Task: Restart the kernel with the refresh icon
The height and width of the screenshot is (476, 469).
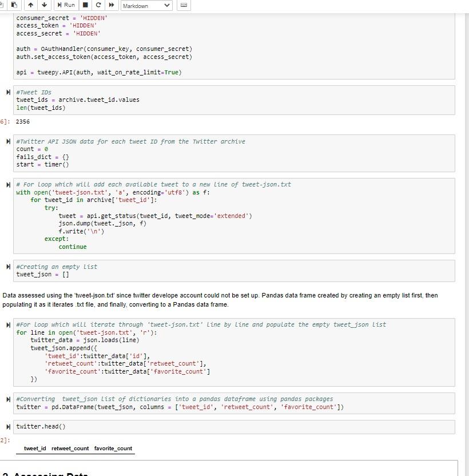Action: [x=97, y=5]
